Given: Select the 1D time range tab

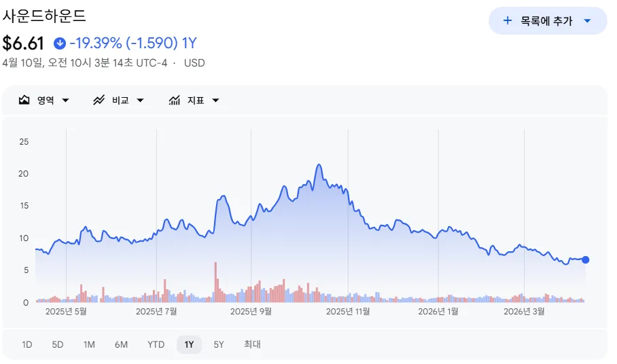Looking at the screenshot, I should 27,345.
